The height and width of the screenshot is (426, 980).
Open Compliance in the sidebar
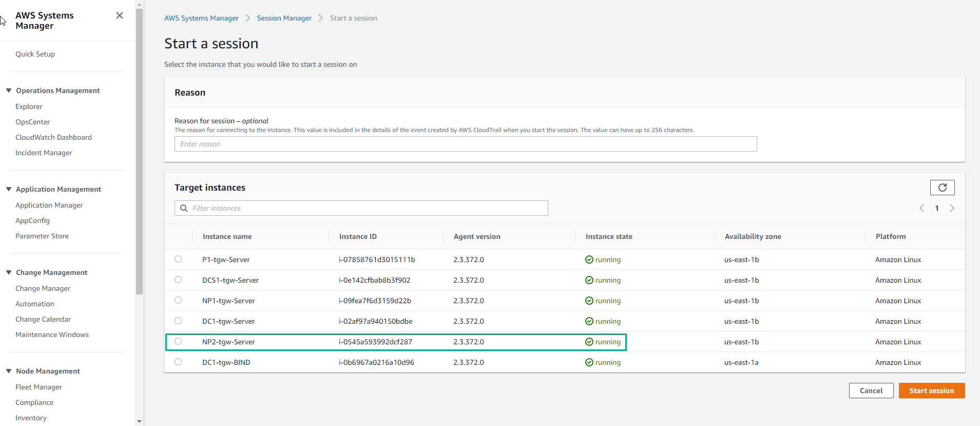[x=34, y=402]
